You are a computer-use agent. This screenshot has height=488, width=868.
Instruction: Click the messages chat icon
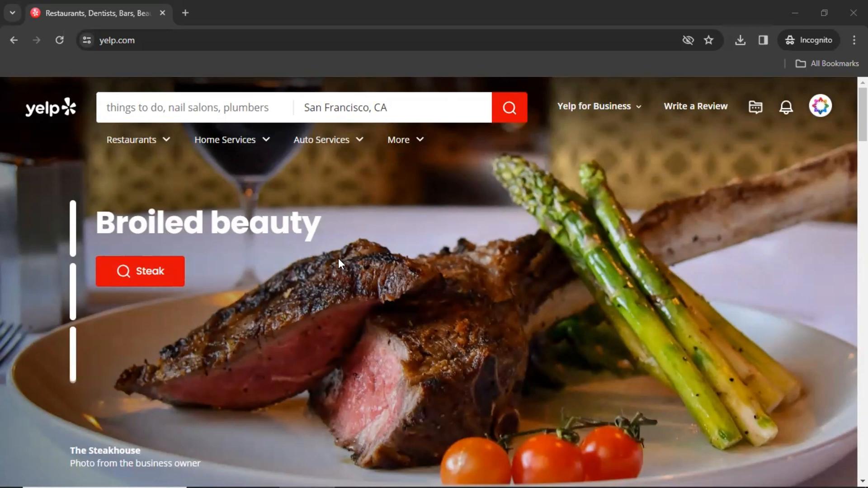tap(756, 106)
